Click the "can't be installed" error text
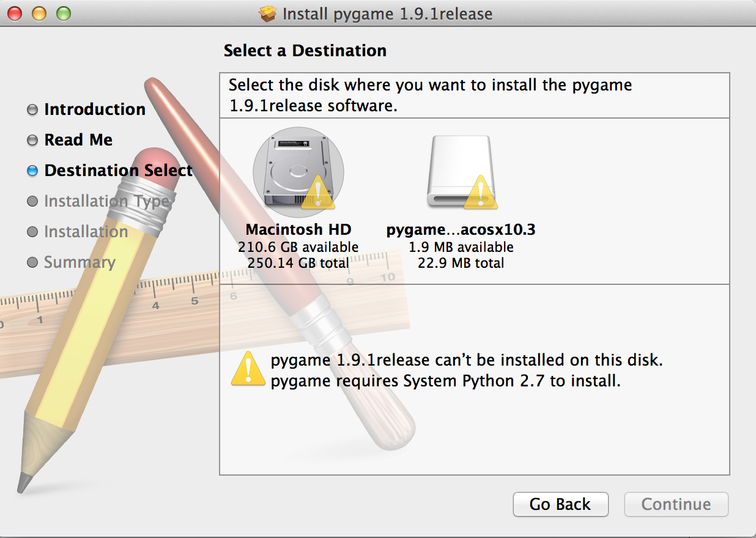This screenshot has height=538, width=756. [x=467, y=360]
